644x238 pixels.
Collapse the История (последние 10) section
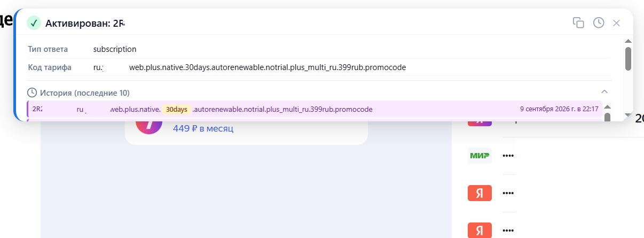coord(604,91)
